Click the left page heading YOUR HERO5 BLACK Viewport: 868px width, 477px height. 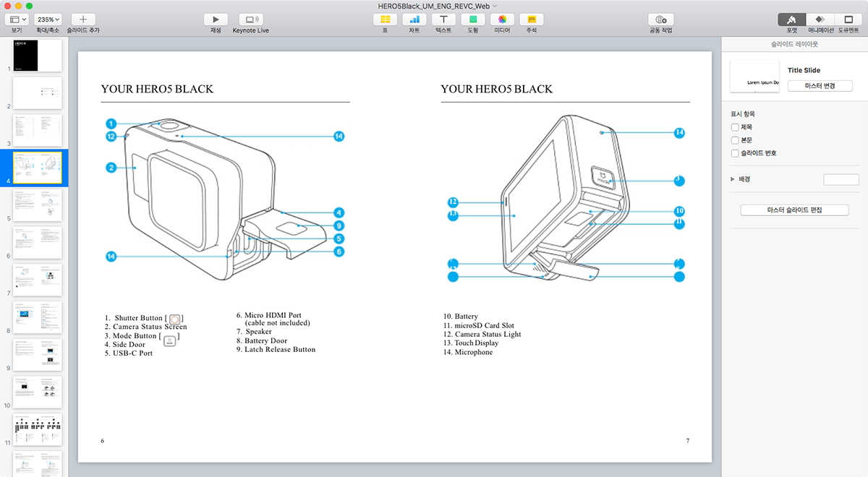point(157,90)
